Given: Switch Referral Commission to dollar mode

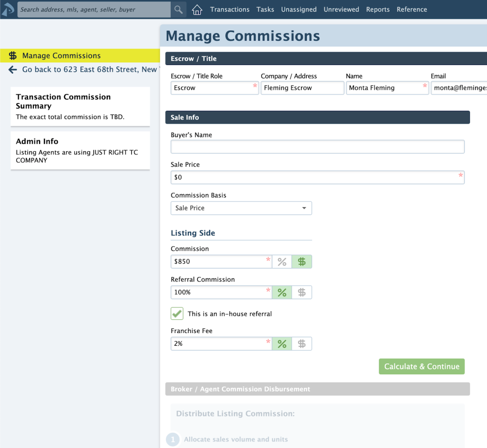Looking at the screenshot, I should click(302, 293).
